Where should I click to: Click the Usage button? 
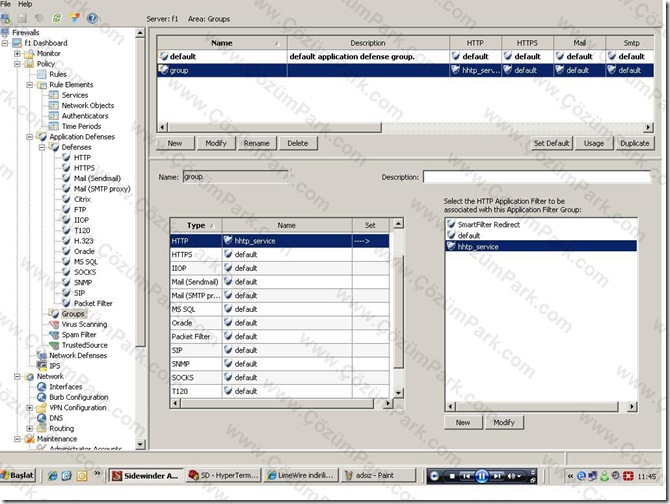pos(594,144)
